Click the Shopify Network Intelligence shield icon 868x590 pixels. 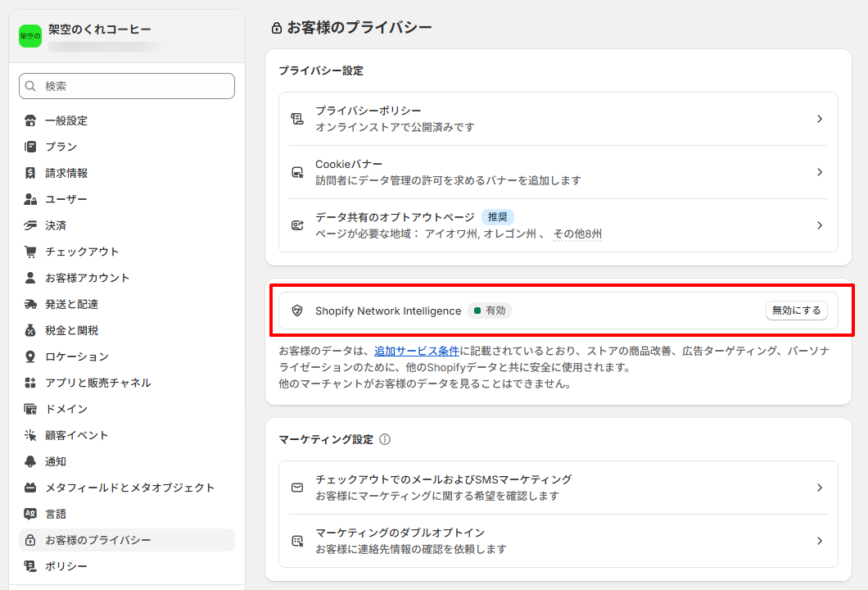297,311
